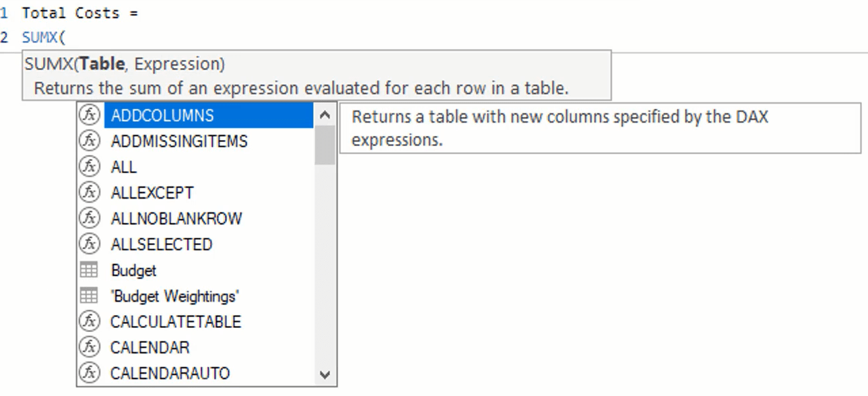Click the ALLSELECTED function icon
This screenshot has height=396, width=868.
pos(89,244)
